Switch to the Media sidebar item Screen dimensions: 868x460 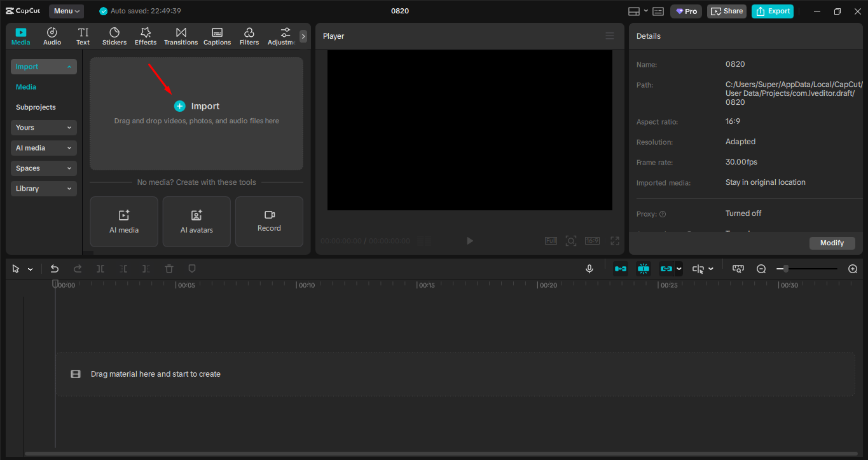coord(27,86)
